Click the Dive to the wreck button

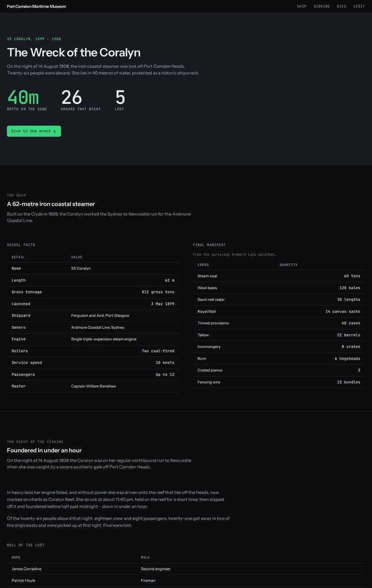(x=34, y=131)
